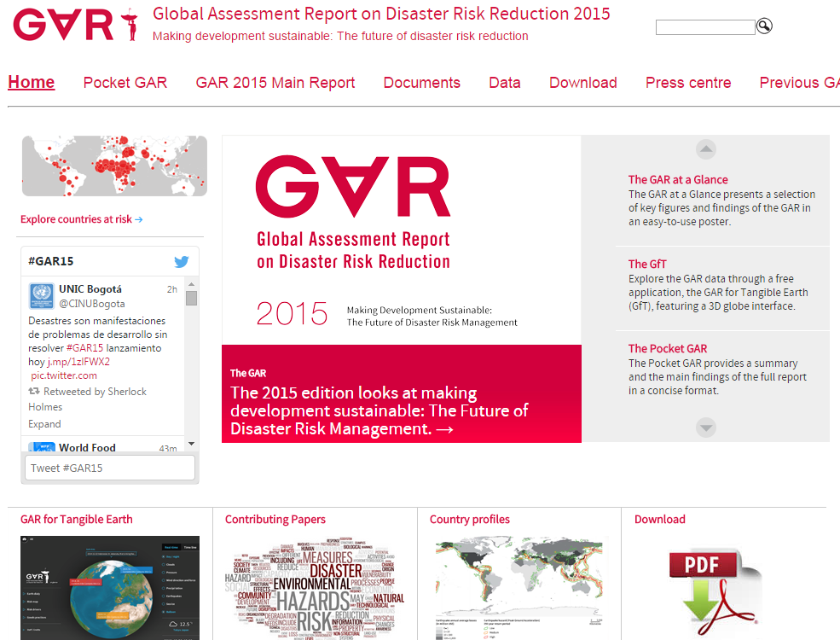Click Explore countries at risk link
This screenshot has width=840, height=640.
(x=76, y=219)
